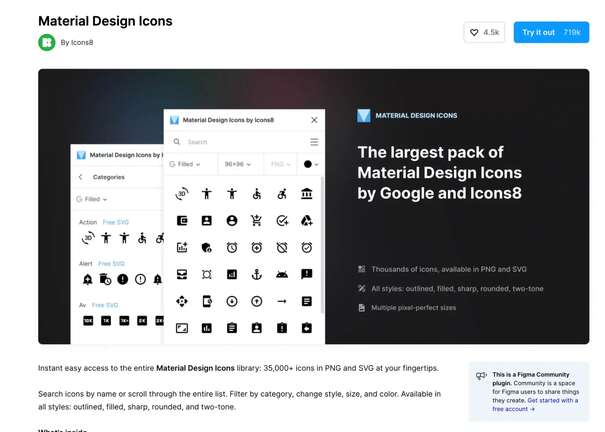Follow the Get started with a free account link
605x432 pixels.
pyautogui.click(x=535, y=405)
